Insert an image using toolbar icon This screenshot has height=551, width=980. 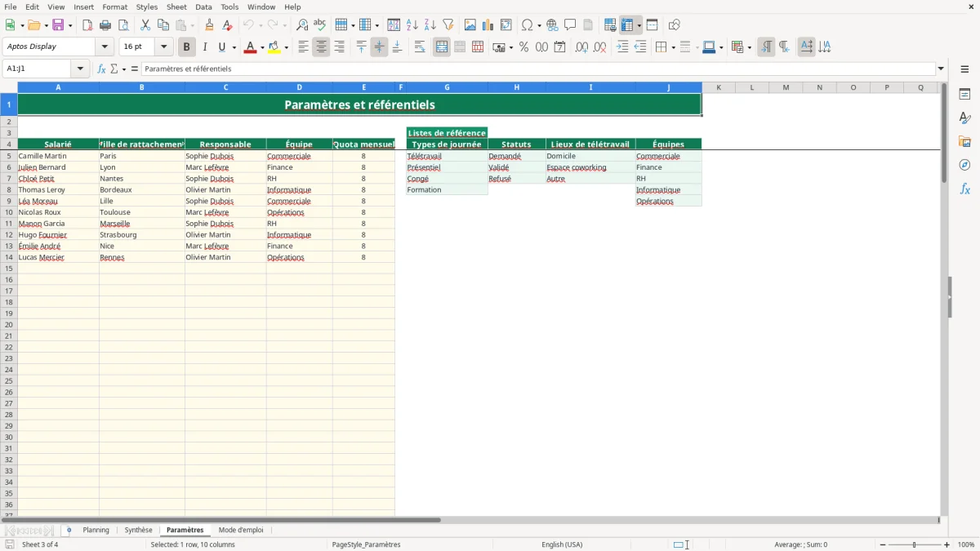coord(470,25)
